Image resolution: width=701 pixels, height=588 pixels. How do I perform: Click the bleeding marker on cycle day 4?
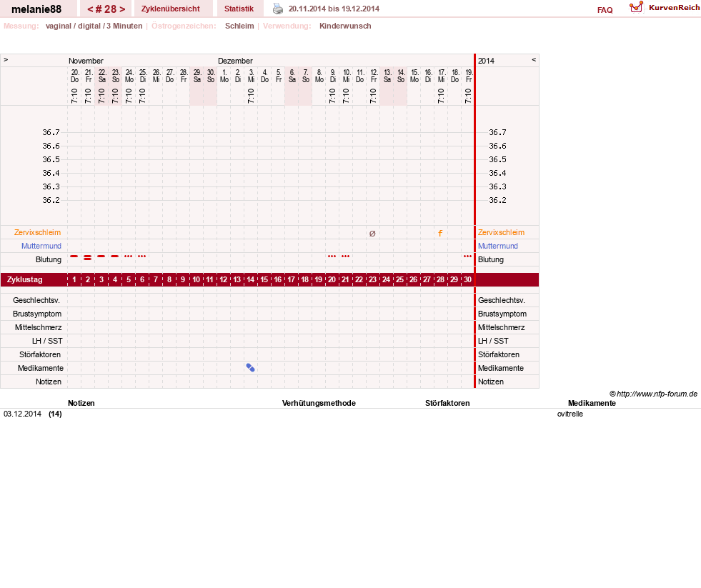pyautogui.click(x=115, y=256)
